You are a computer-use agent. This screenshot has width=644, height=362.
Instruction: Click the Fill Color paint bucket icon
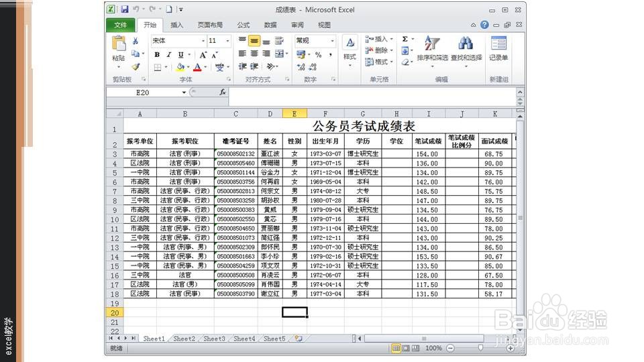tap(180, 67)
